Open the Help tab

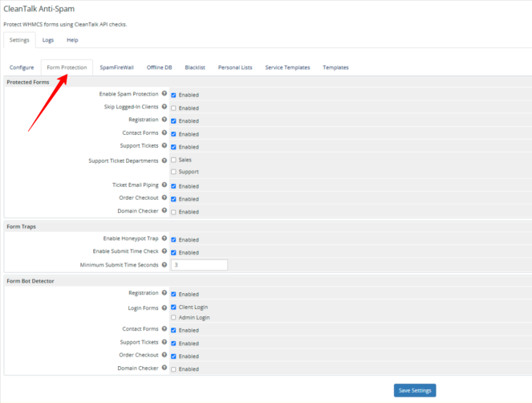[x=72, y=40]
